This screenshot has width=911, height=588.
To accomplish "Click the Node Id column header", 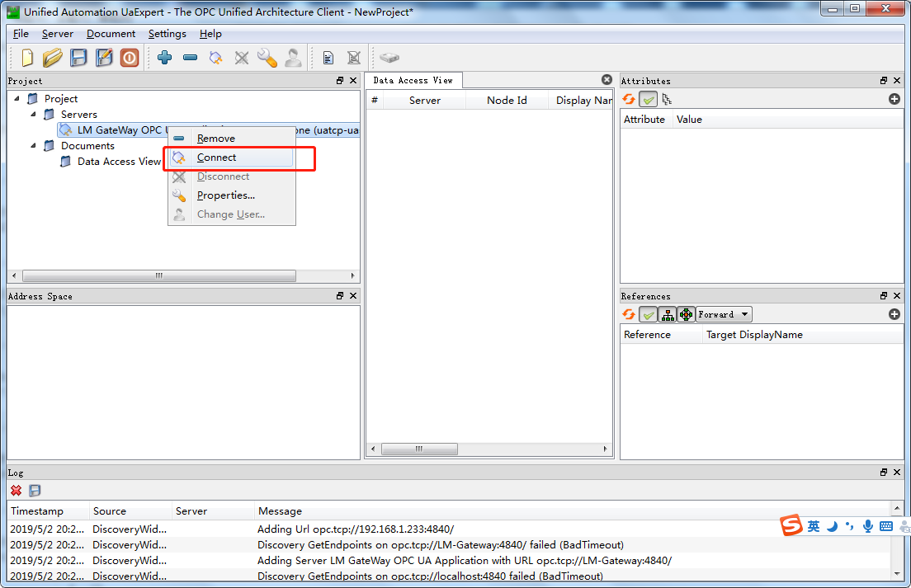I will [507, 101].
